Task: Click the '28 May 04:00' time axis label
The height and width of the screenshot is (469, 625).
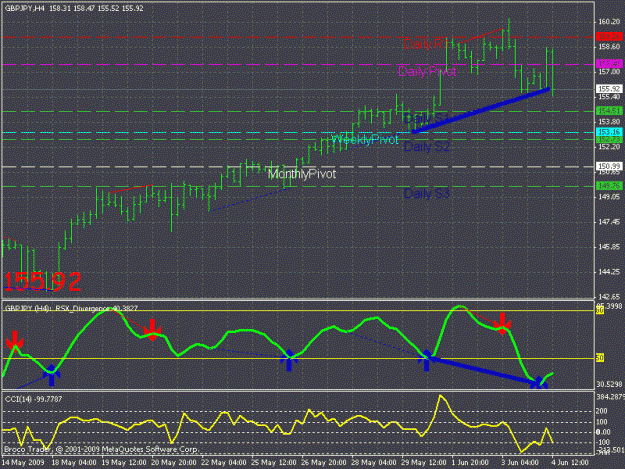Action: click(x=374, y=463)
